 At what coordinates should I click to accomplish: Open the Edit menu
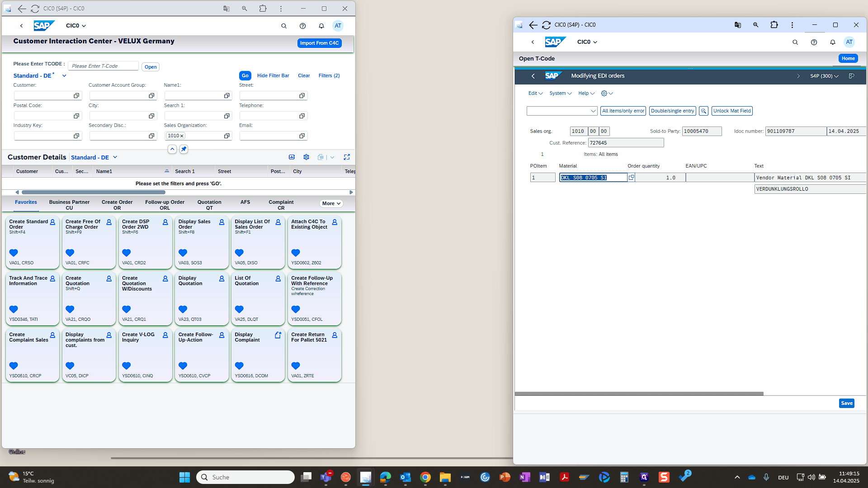[x=535, y=94]
